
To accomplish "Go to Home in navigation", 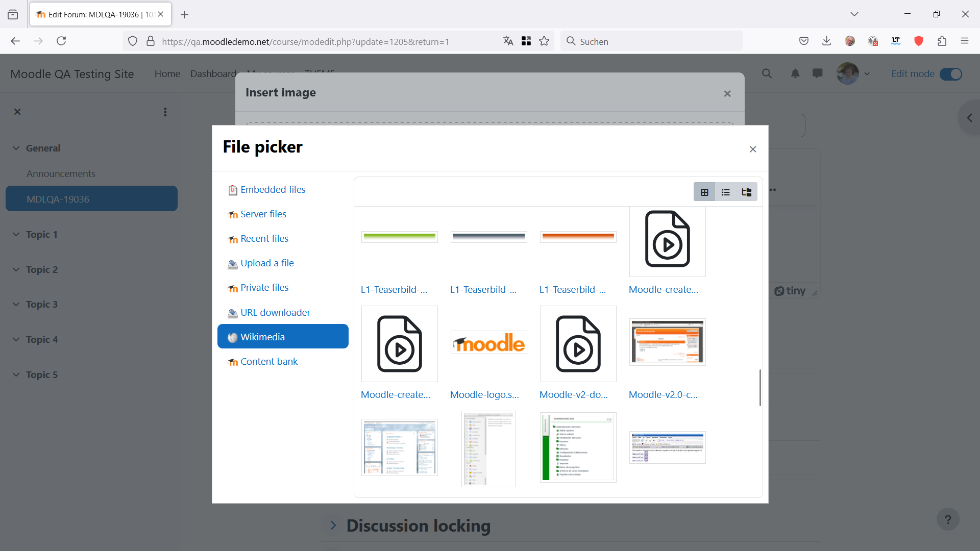I will click(167, 74).
